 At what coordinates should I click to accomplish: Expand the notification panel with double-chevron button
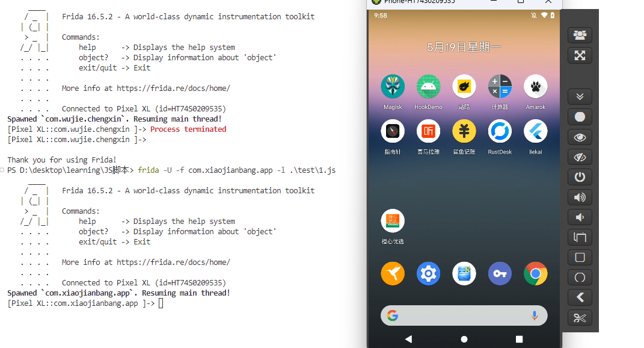(580, 96)
